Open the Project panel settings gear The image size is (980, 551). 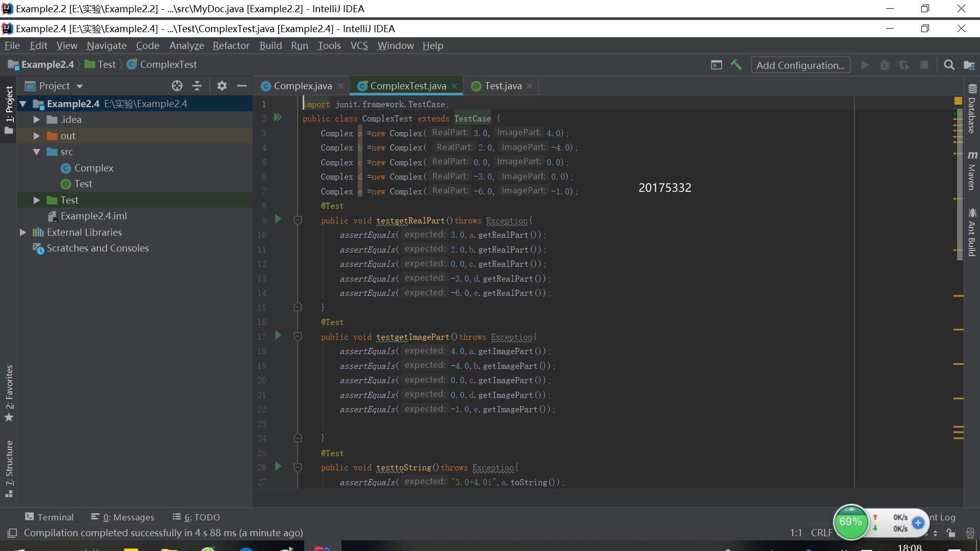(x=222, y=86)
